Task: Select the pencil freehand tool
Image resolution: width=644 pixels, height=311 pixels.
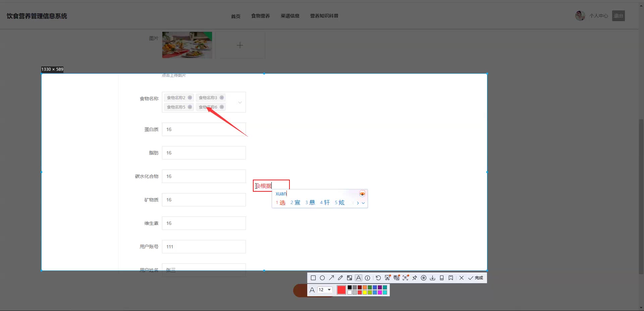Action: pos(340,278)
